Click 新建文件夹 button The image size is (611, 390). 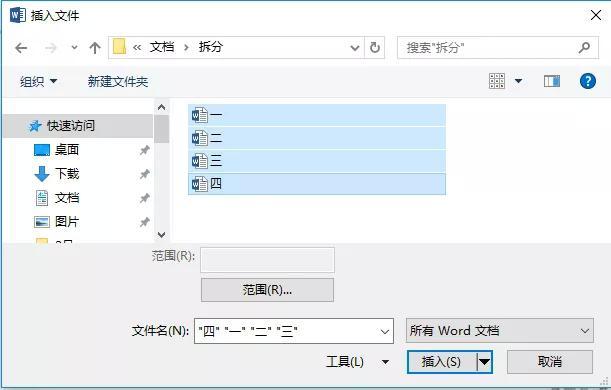click(x=118, y=81)
